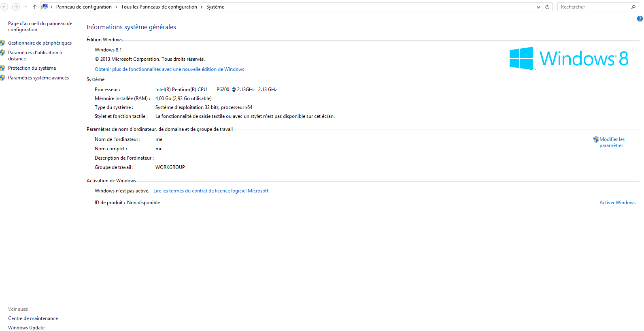This screenshot has height=331, width=644.
Task: Click 'Modifier les paramètres' link
Action: pos(612,142)
